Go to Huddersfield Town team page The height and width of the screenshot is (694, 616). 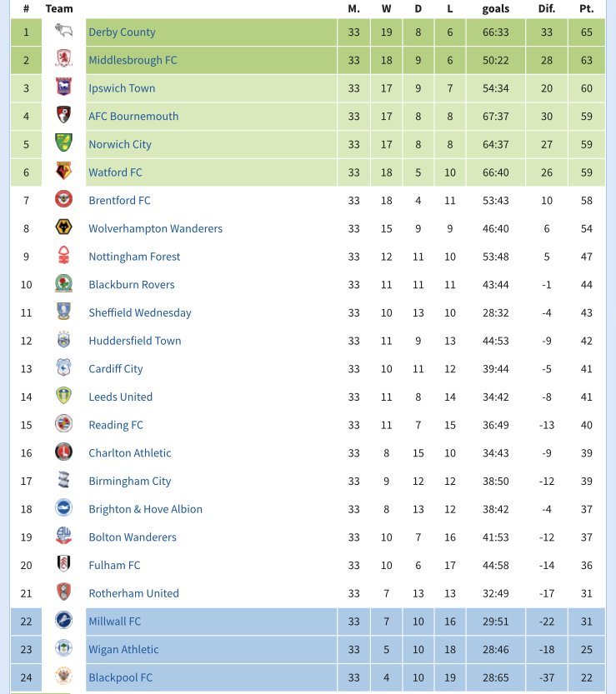click(135, 341)
